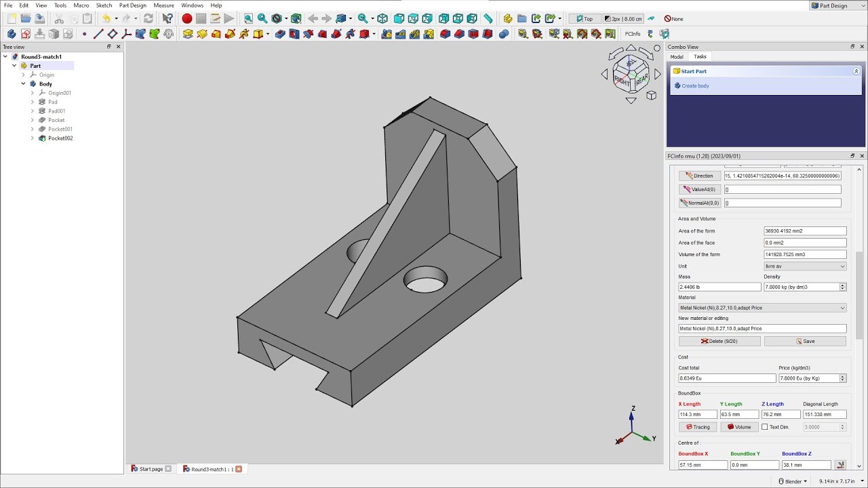
Task: Click the Cost total value field
Action: 727,378
